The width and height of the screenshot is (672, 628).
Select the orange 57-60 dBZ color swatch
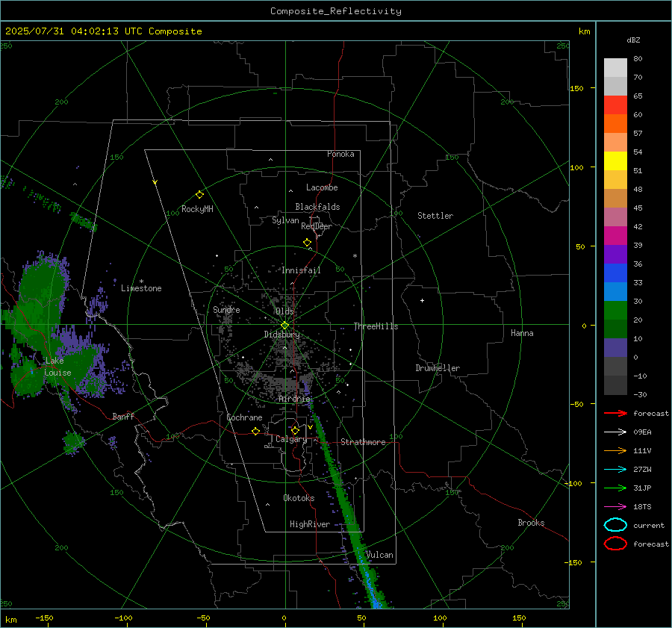(x=615, y=124)
